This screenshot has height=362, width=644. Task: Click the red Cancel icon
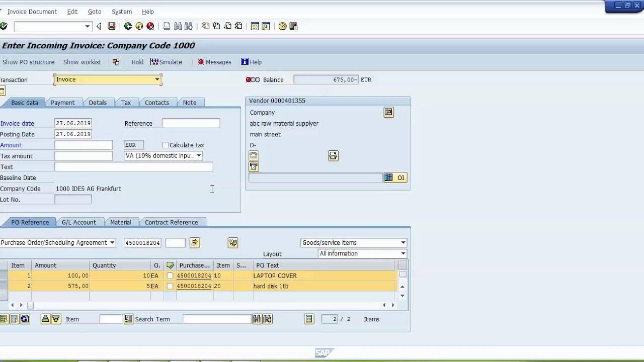[150, 26]
